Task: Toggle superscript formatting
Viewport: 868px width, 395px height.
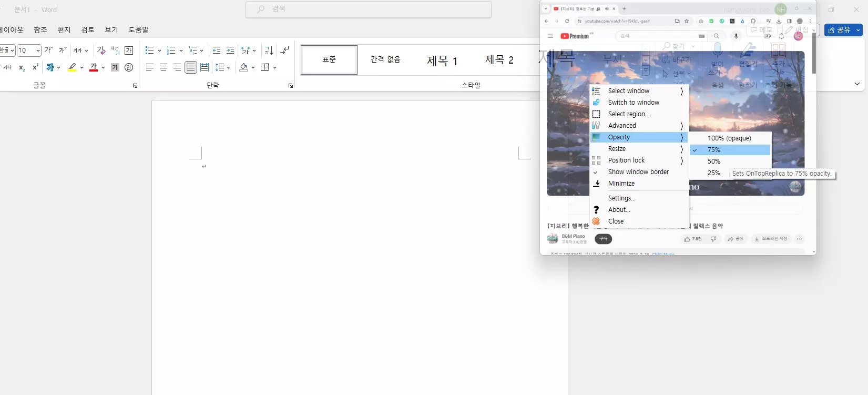Action: [x=35, y=67]
